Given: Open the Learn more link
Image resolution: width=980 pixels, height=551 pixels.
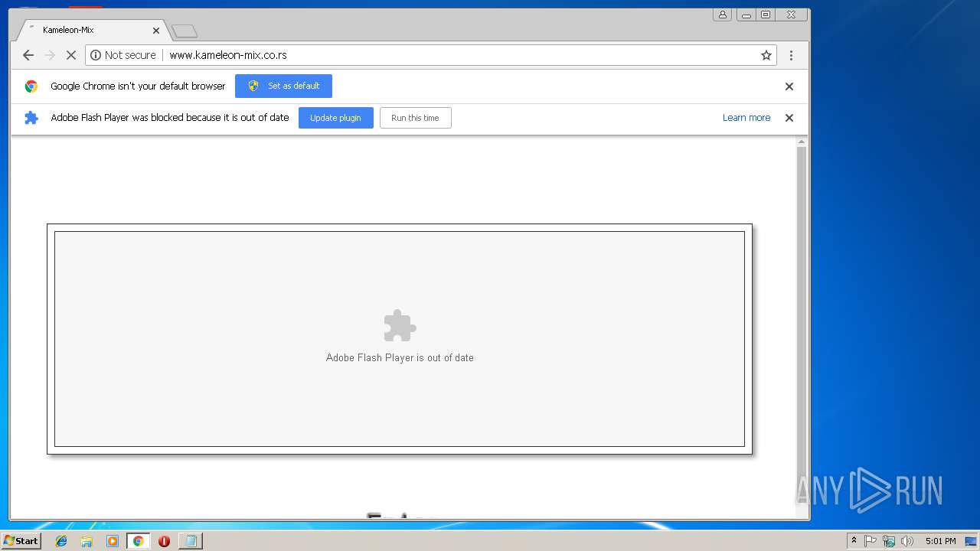Looking at the screenshot, I should (x=746, y=118).
